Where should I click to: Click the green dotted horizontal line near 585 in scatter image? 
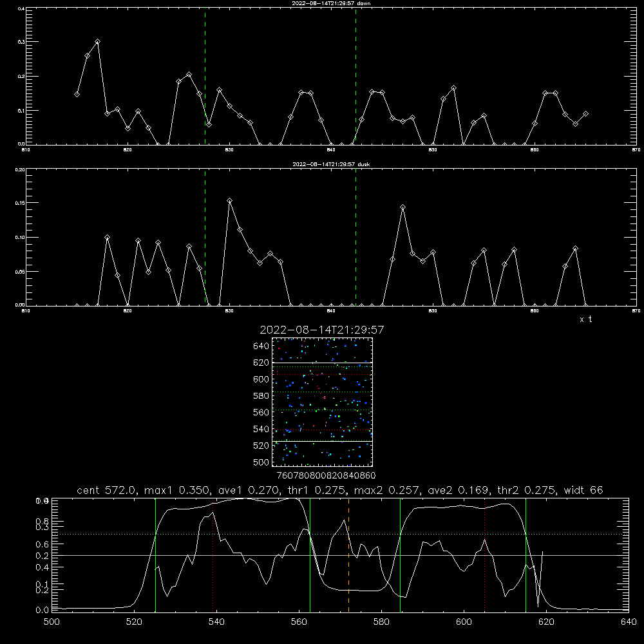[x=323, y=392]
